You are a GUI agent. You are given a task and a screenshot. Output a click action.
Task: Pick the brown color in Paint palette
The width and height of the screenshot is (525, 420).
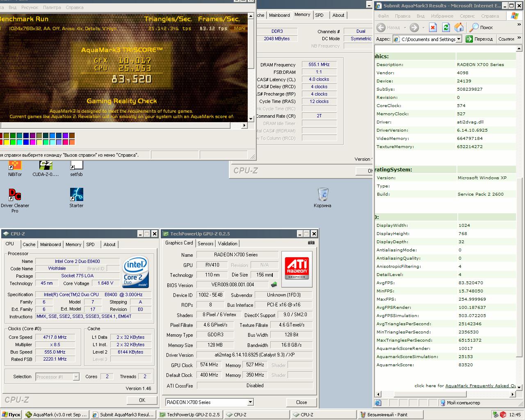[x=72, y=136]
